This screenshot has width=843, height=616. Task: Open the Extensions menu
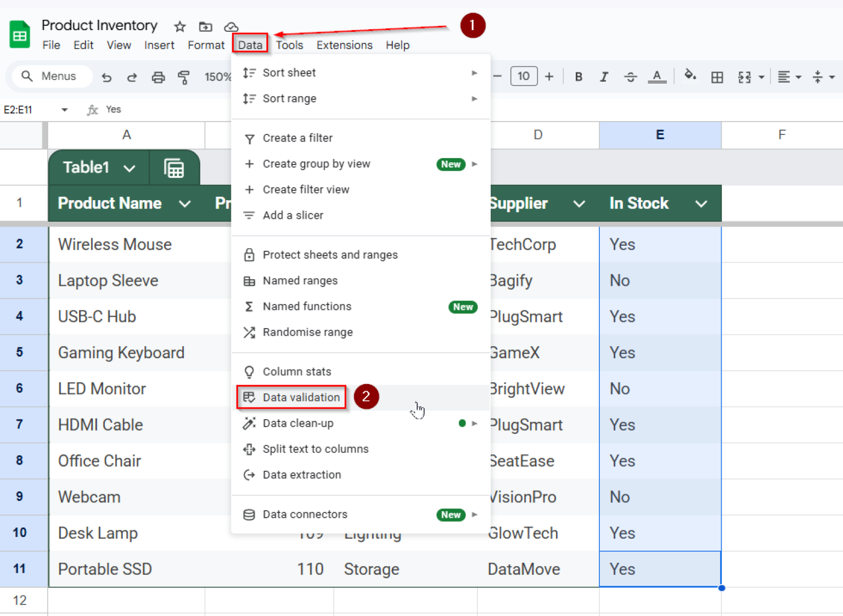point(344,45)
